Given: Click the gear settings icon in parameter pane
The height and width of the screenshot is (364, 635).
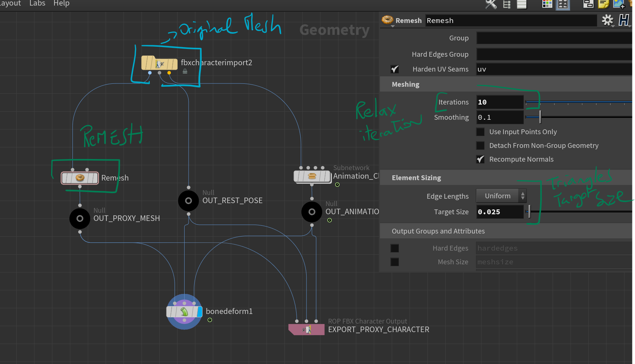Looking at the screenshot, I should (608, 20).
